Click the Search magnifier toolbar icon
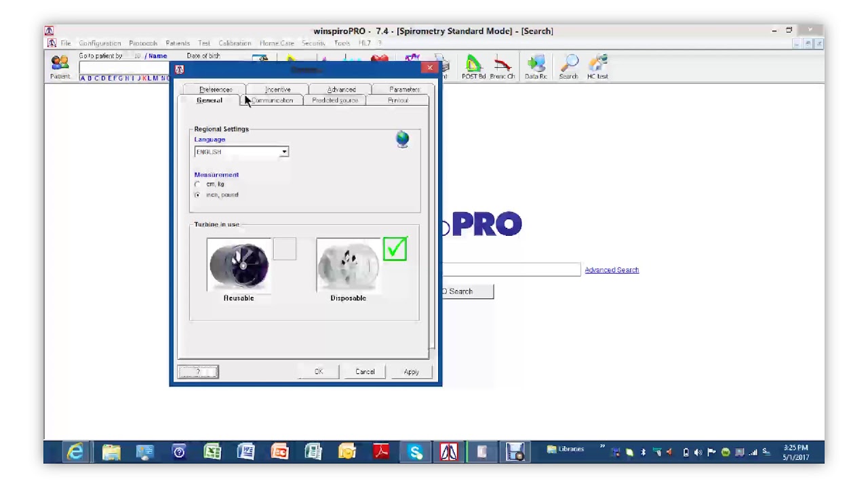The image size is (868, 488). (568, 66)
